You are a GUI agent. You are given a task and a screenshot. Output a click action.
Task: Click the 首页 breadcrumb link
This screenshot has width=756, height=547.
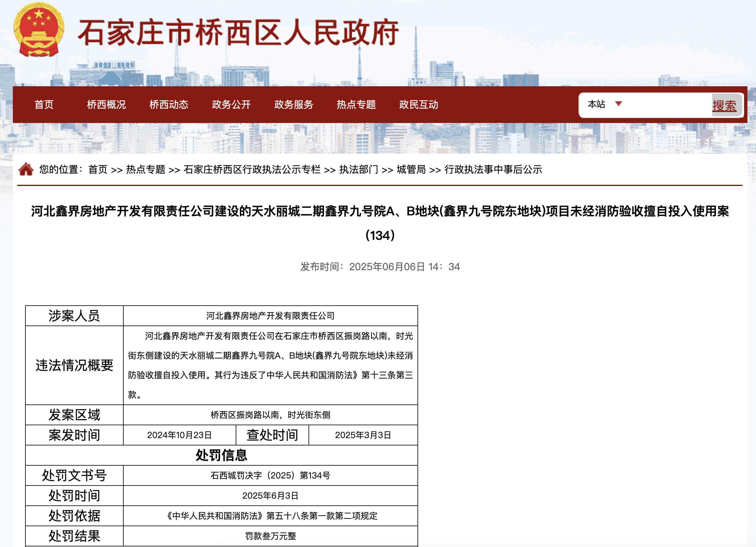tap(98, 169)
